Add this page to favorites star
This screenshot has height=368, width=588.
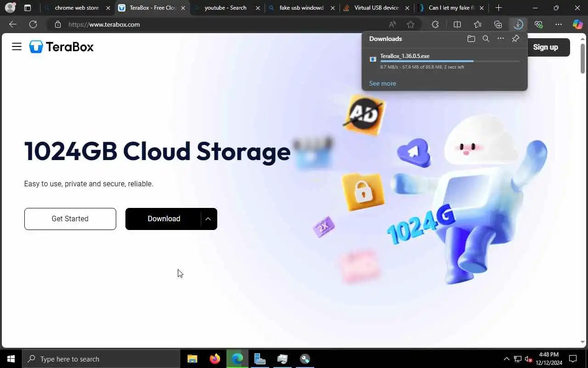[411, 24]
